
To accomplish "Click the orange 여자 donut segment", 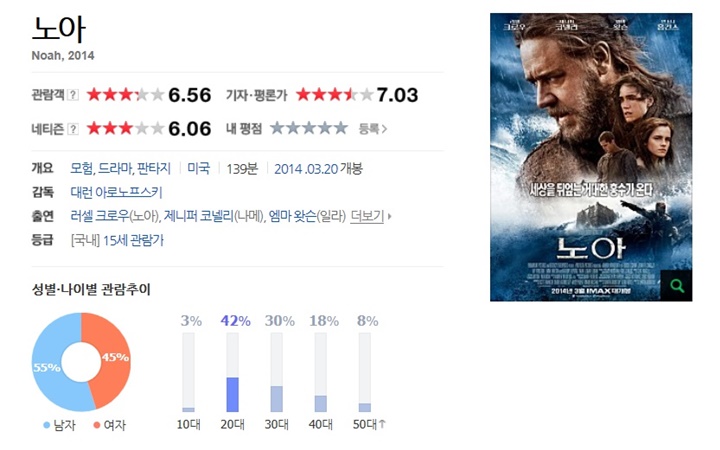I will tap(107, 360).
